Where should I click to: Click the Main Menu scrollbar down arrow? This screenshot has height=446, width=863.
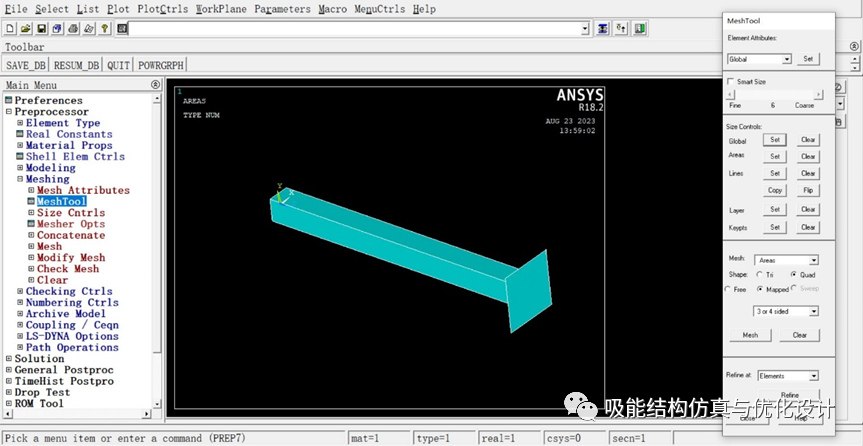point(157,404)
